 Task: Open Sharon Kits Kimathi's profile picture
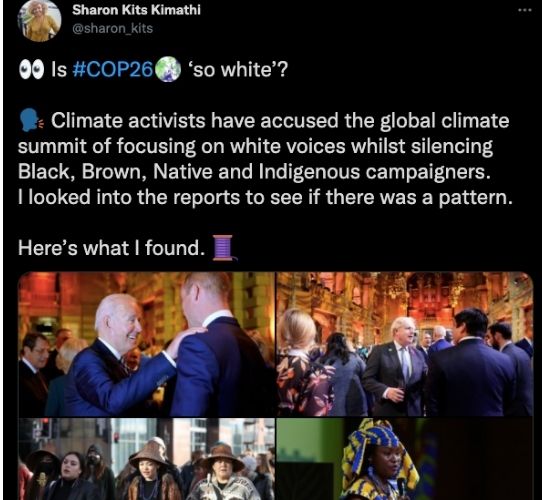[x=39, y=21]
